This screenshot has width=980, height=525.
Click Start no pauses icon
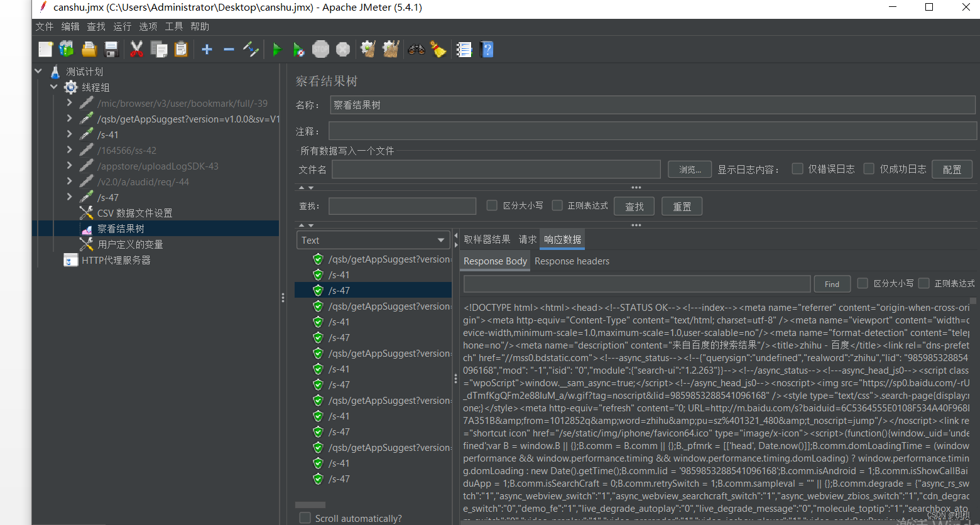coord(299,49)
